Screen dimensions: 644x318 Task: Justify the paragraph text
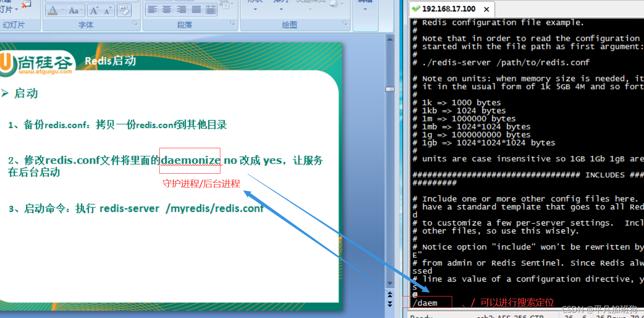[x=197, y=9]
